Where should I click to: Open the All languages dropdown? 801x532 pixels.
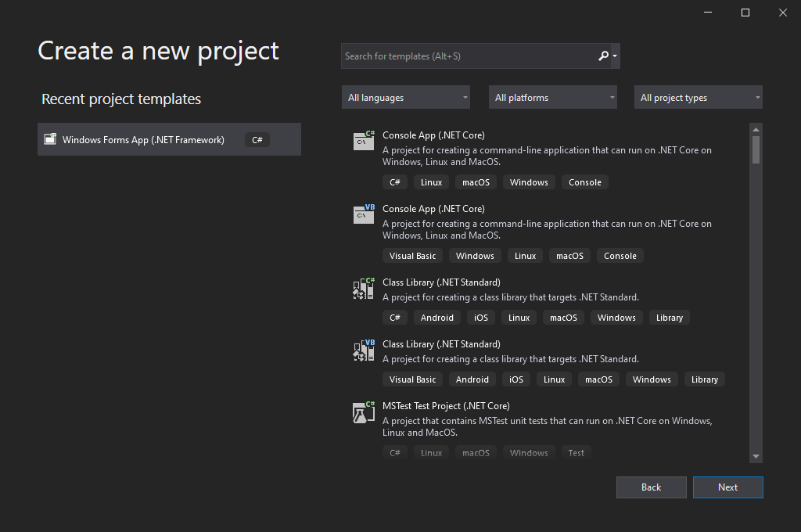(x=406, y=98)
